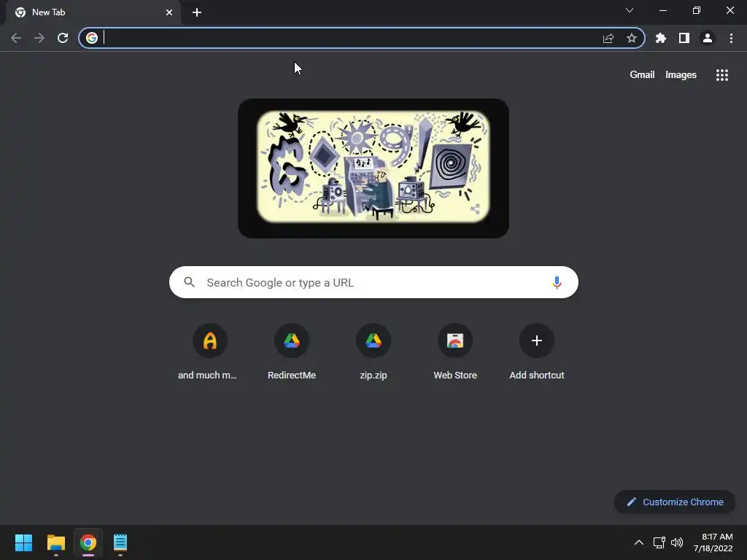This screenshot has height=560, width=747.
Task: Click the Google icon in the address bar
Action: 92,38
